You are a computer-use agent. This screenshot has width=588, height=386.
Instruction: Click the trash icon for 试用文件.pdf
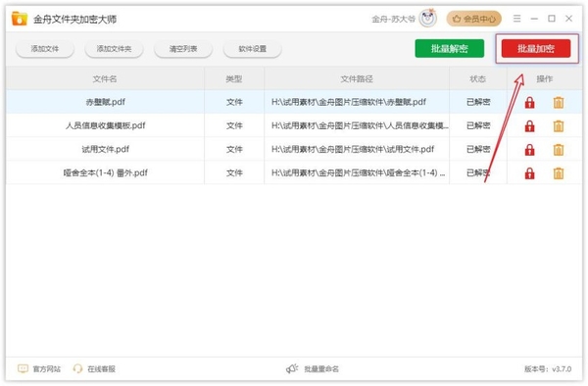tap(559, 150)
